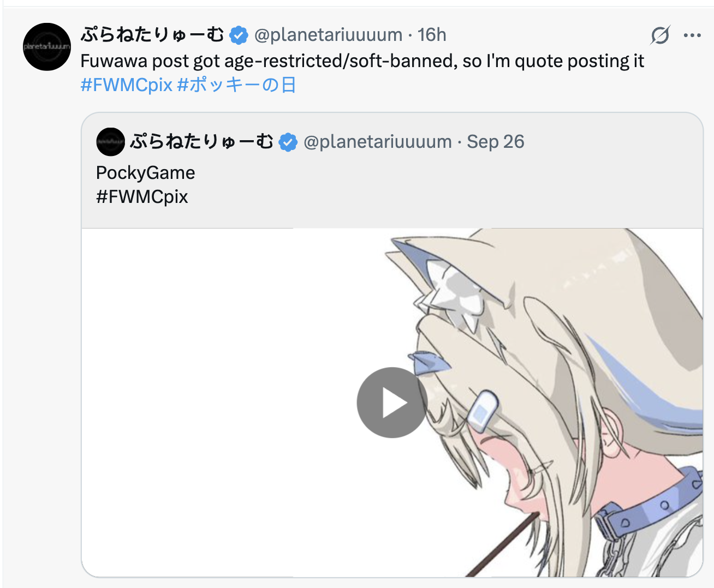Play the quoted PockyGame video
714x588 pixels.
coord(392,403)
